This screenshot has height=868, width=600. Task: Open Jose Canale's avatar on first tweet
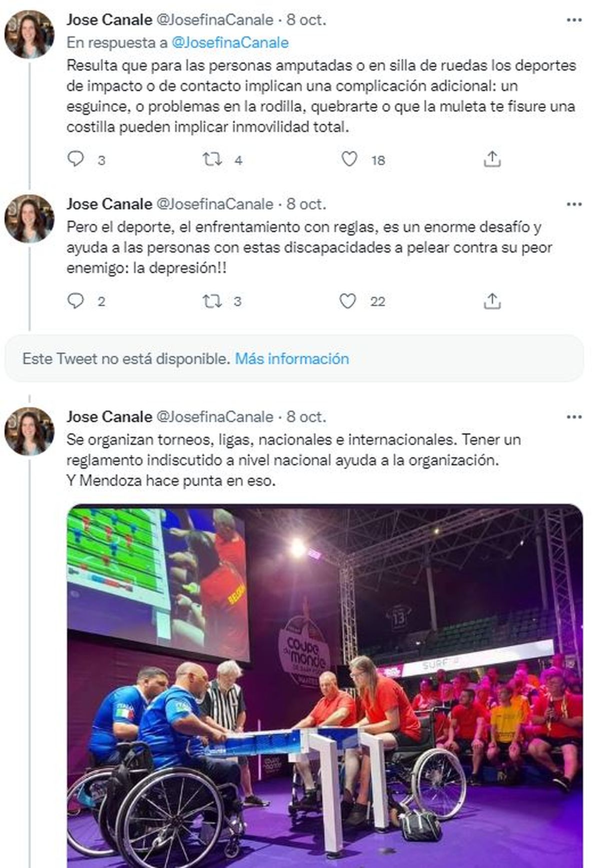point(29,34)
